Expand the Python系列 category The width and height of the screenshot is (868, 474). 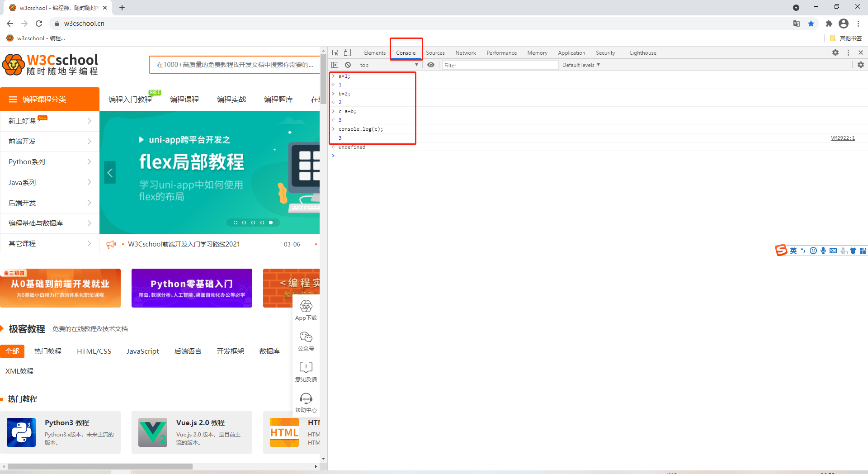tap(50, 162)
